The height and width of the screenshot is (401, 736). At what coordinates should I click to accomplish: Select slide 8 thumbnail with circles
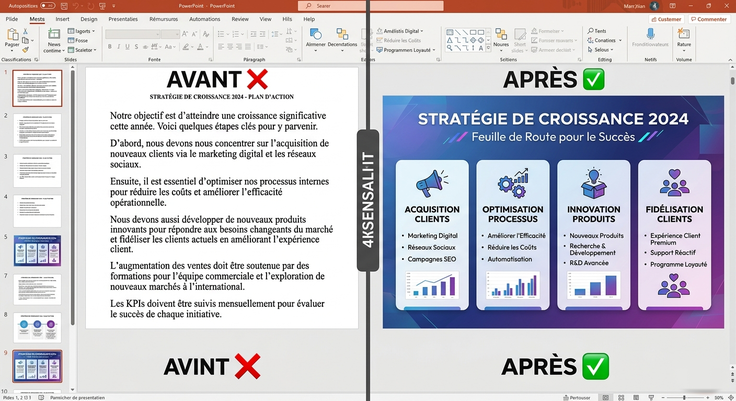tap(37, 327)
